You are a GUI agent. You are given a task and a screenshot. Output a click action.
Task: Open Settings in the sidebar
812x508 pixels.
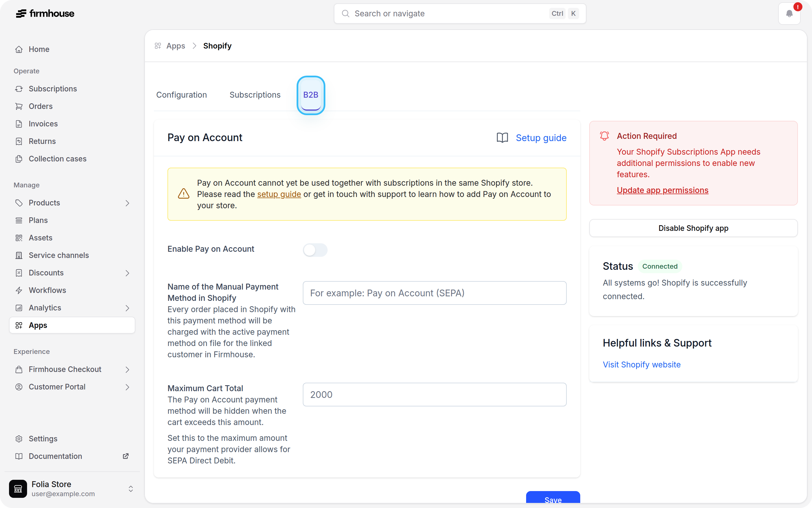72,439
